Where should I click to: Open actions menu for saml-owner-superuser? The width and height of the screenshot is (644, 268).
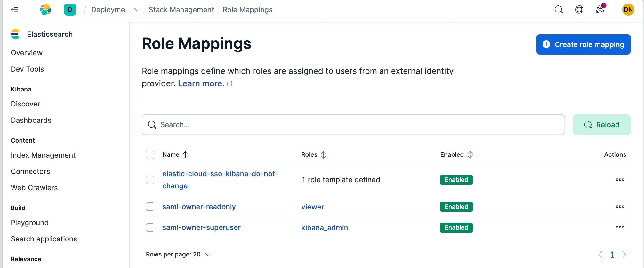click(620, 227)
